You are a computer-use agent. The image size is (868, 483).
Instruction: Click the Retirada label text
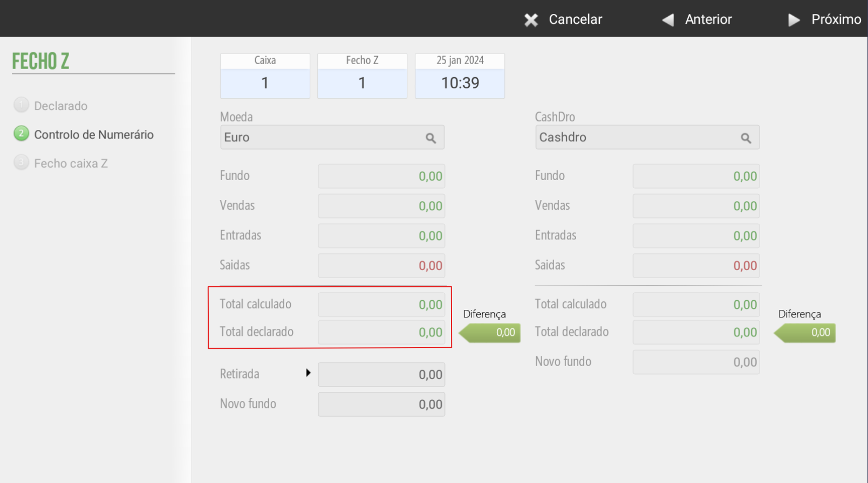click(240, 374)
